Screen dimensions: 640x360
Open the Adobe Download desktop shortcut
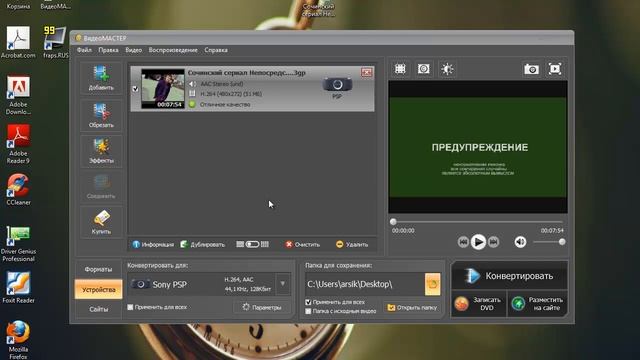pos(18,95)
